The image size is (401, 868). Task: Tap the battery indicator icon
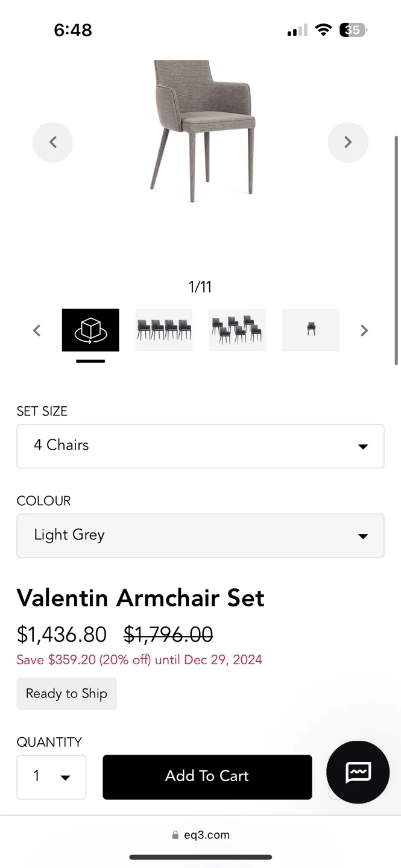point(353,30)
